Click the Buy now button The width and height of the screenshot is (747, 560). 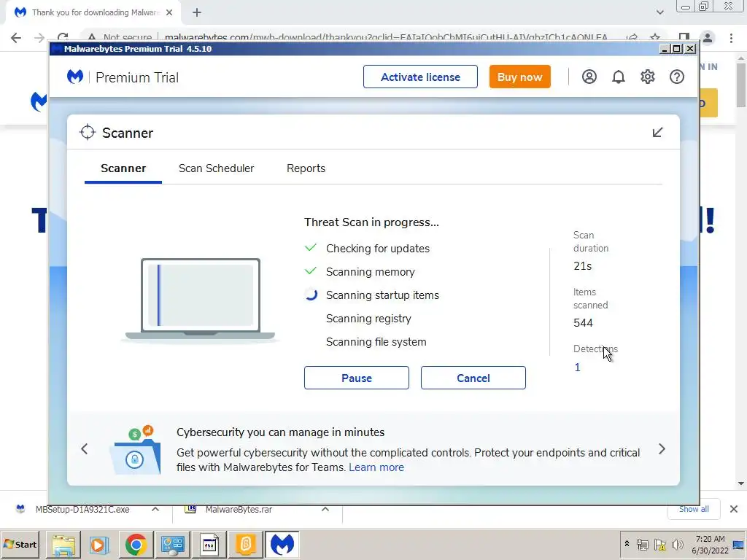tap(519, 77)
